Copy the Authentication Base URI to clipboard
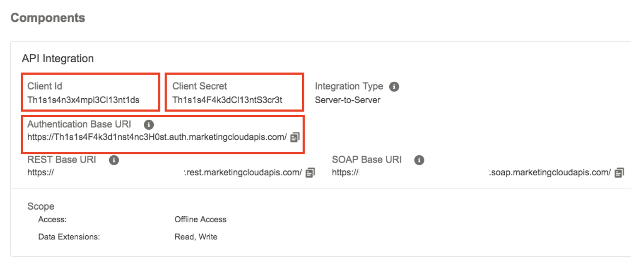The height and width of the screenshot is (279, 644). 295,137
